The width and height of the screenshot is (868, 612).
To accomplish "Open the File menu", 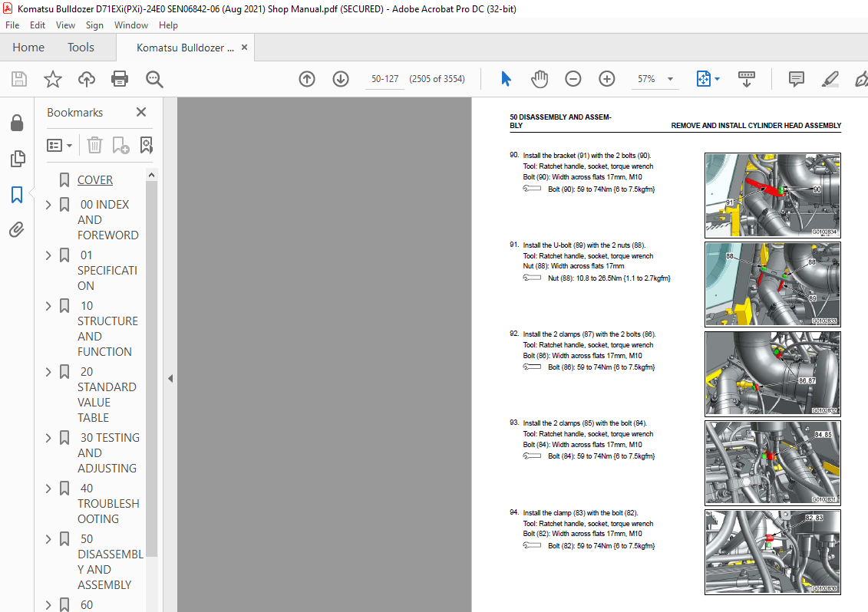I will (12, 25).
